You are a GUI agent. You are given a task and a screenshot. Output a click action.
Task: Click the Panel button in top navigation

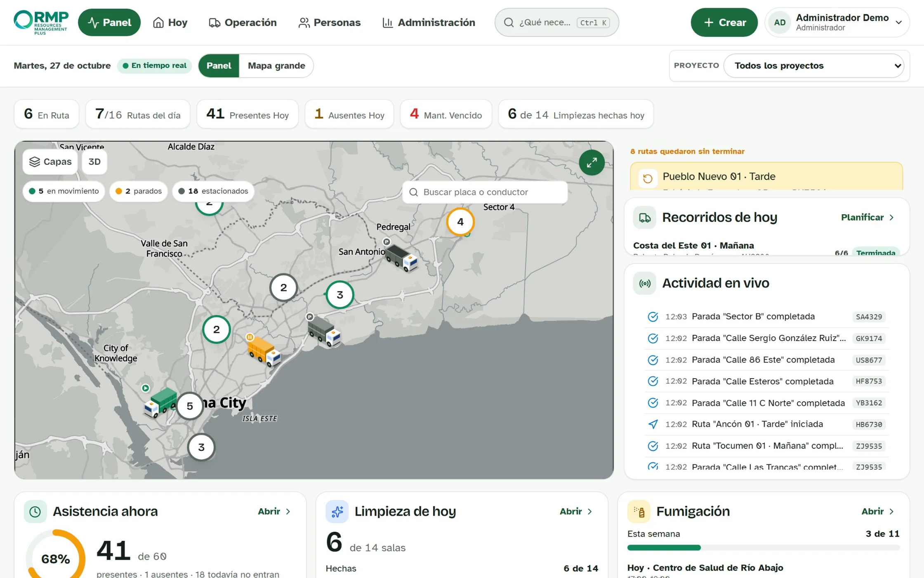109,22
